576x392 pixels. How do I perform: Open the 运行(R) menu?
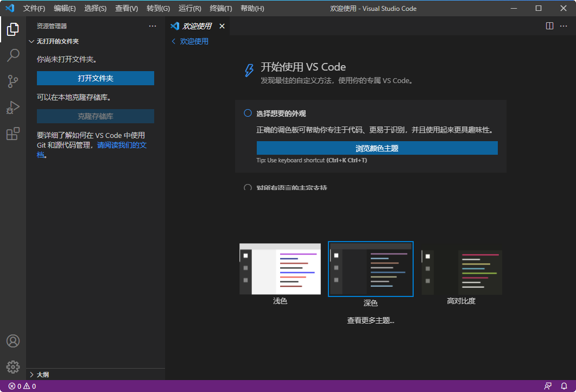coord(189,9)
